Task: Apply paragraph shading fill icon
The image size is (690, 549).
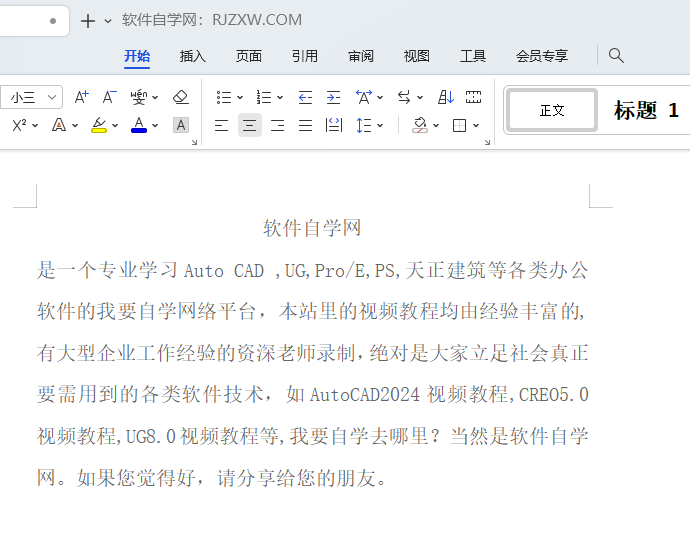Action: pos(420,126)
